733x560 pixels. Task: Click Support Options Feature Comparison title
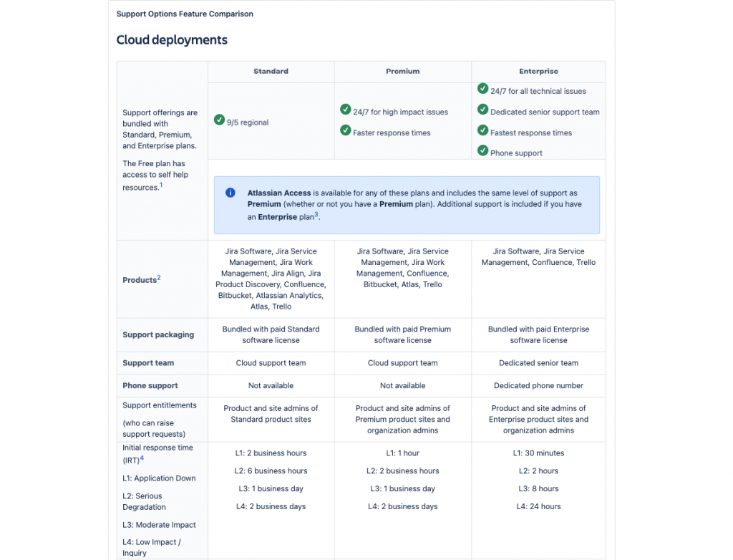tap(185, 14)
